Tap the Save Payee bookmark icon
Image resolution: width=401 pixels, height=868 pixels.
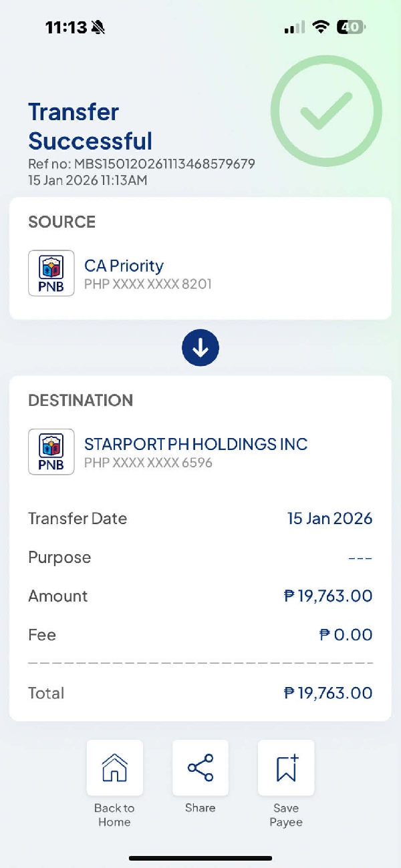click(286, 768)
